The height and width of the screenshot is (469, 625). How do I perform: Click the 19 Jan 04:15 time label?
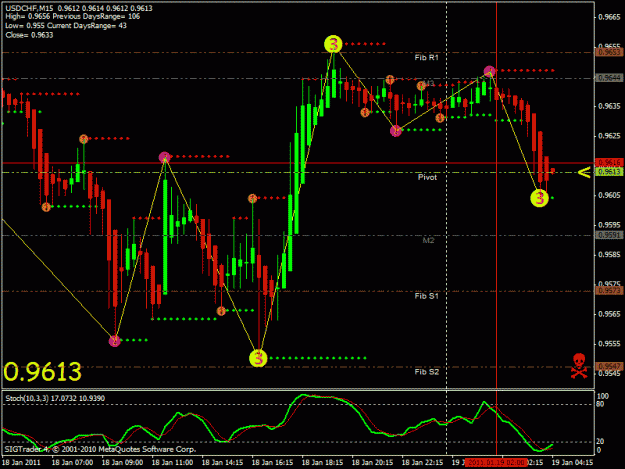(572, 462)
